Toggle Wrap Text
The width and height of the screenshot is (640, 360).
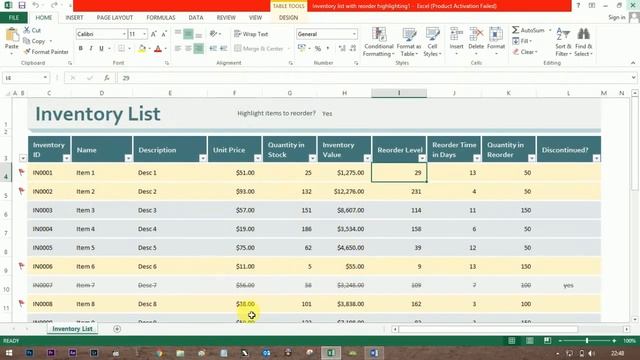[x=251, y=34]
